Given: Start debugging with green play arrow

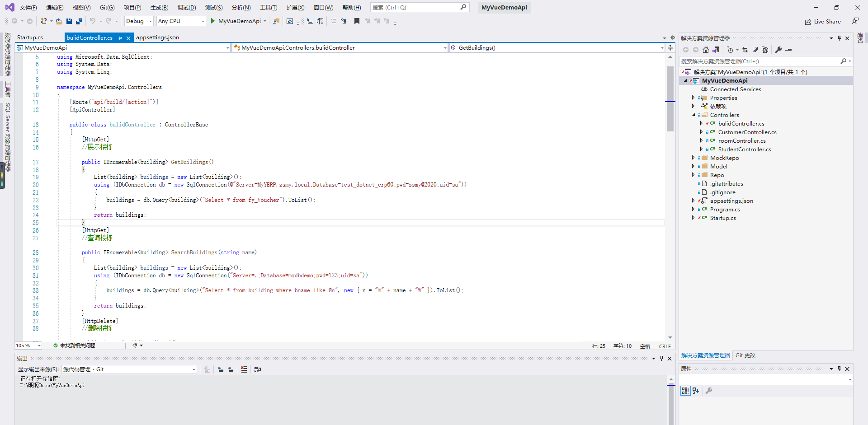Looking at the screenshot, I should (x=212, y=21).
